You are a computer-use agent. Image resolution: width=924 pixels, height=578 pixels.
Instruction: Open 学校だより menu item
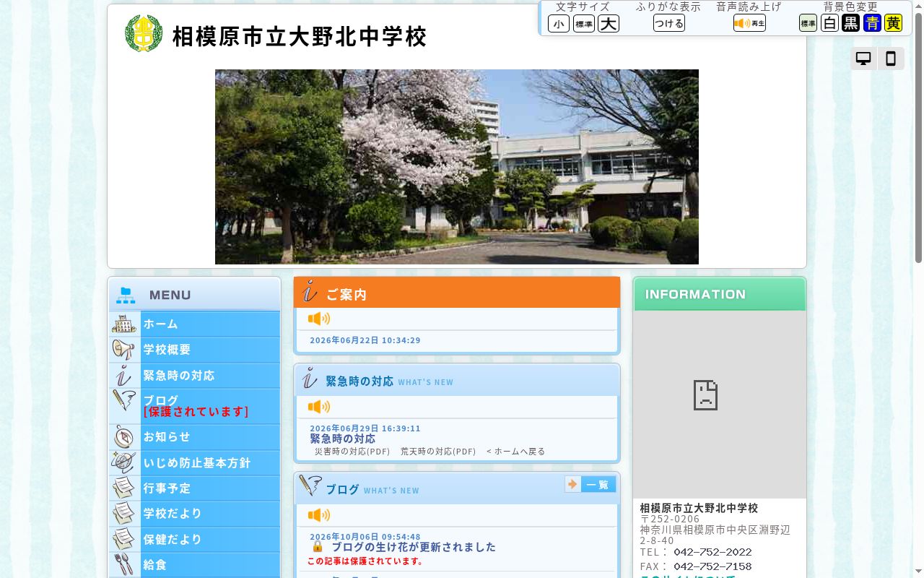[x=194, y=514]
